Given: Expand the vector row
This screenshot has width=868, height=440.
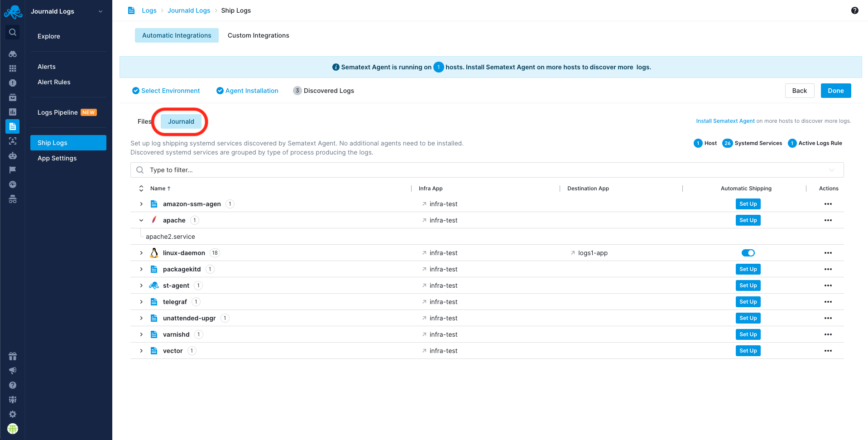Looking at the screenshot, I should pyautogui.click(x=141, y=351).
